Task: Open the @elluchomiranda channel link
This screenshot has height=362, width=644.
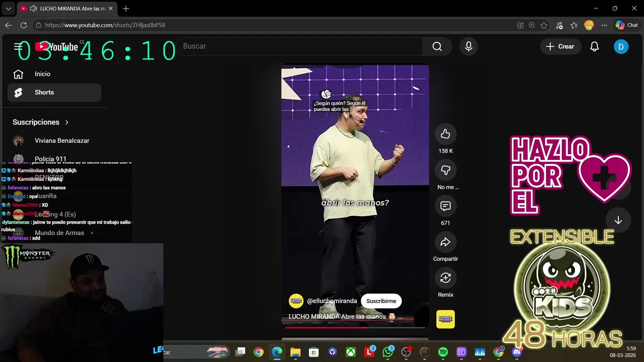Action: click(x=332, y=301)
